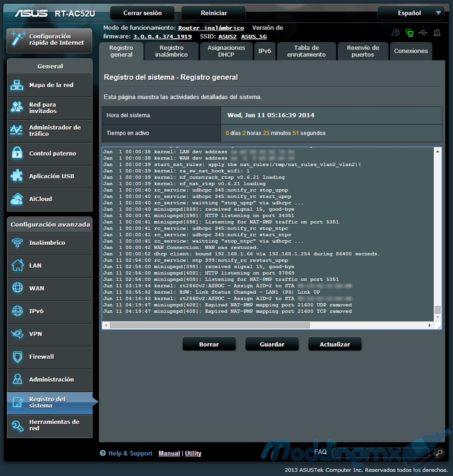
Task: Click the log line 'dhcp client: bound 192.168.1.66'
Action: coord(242,253)
